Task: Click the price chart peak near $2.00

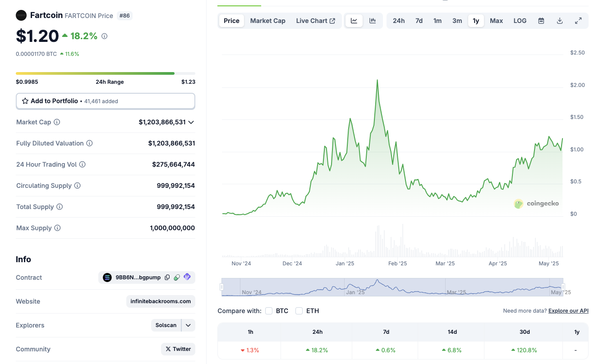Action: point(377,80)
